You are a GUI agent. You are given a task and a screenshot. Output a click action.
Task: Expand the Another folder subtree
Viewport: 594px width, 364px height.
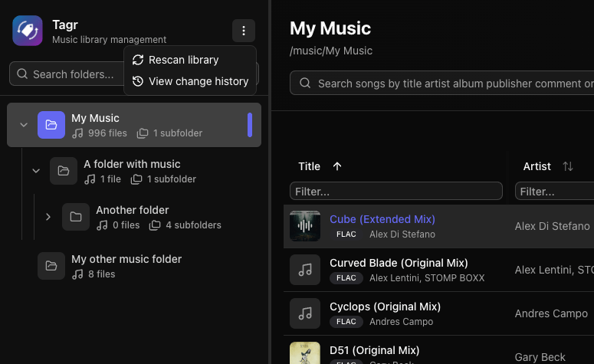[x=48, y=217]
